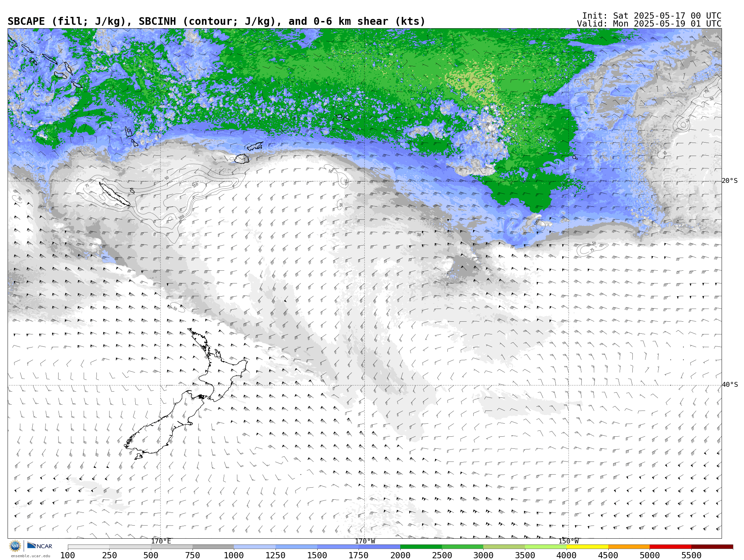
Task: Click the 20°S latitude label
Action: pyautogui.click(x=730, y=181)
